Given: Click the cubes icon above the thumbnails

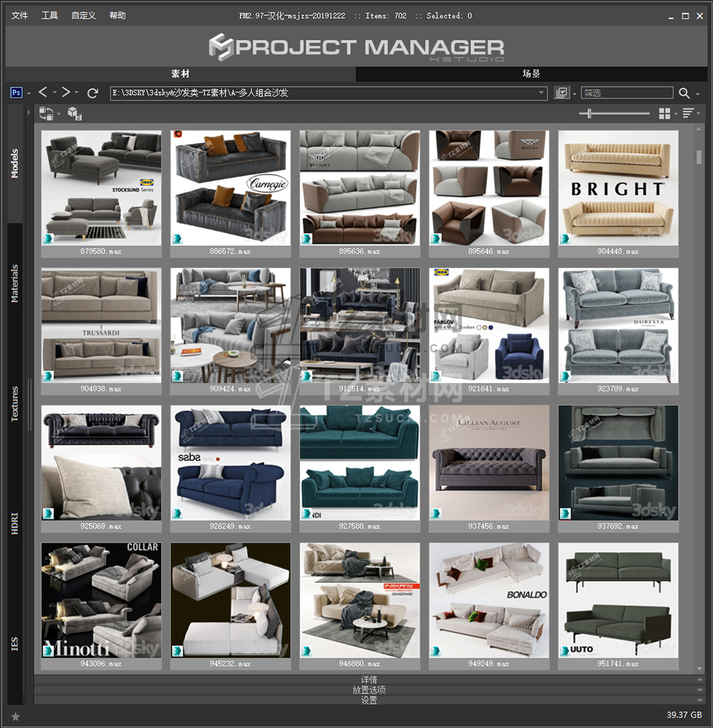Looking at the screenshot, I should 74,113.
